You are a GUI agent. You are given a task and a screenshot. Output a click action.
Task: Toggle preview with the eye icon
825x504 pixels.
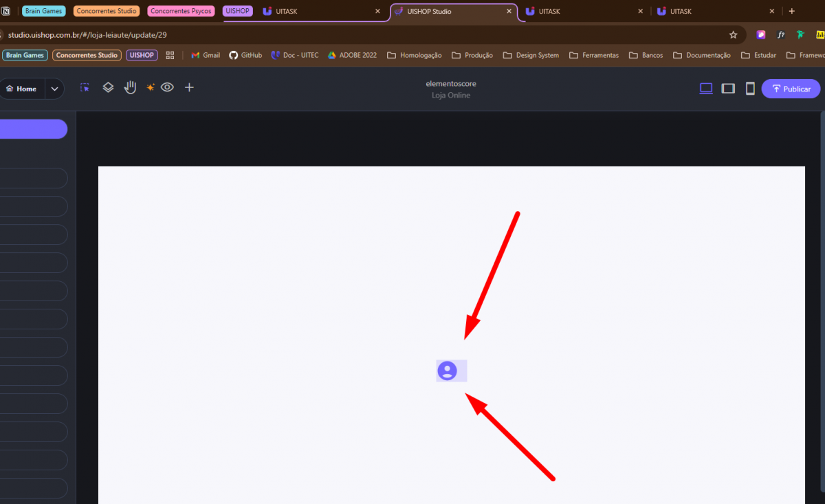click(x=168, y=88)
